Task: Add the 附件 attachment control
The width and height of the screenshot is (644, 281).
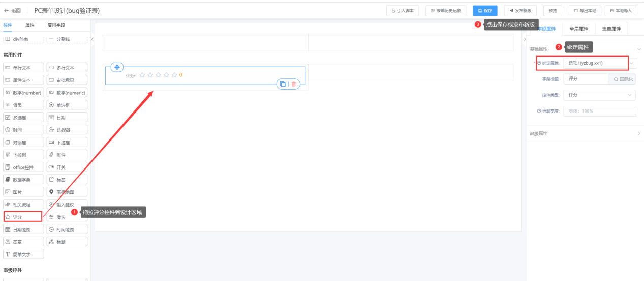Action: [x=67, y=155]
